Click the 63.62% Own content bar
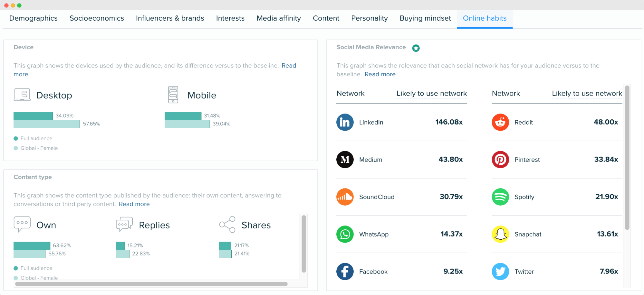The image size is (644, 295). (32, 246)
